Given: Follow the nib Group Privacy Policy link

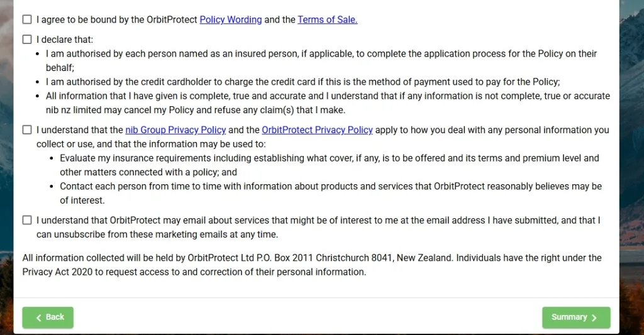Looking at the screenshot, I should pos(175,130).
